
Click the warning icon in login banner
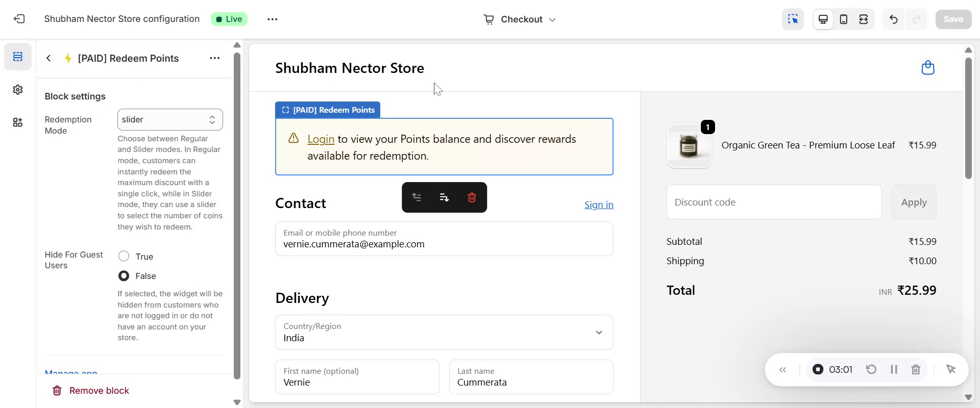tap(293, 138)
